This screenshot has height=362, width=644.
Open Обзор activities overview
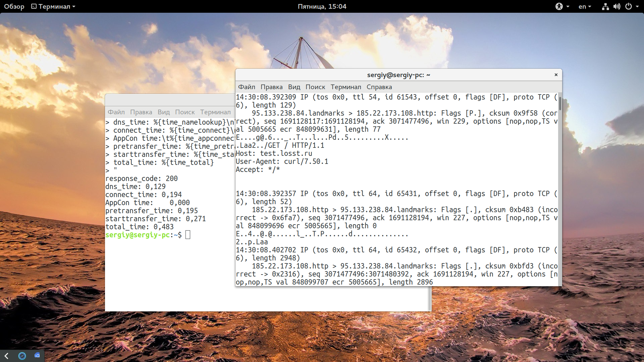14,6
